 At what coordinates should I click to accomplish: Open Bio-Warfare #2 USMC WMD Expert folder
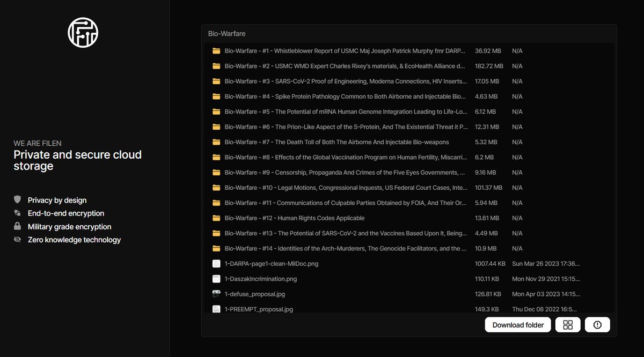tap(345, 66)
